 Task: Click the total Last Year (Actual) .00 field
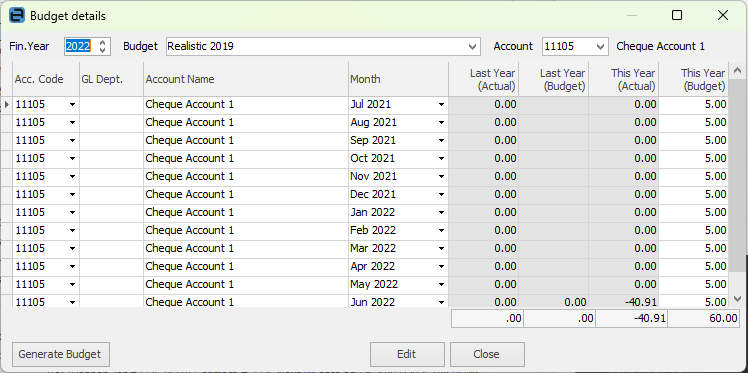point(487,319)
